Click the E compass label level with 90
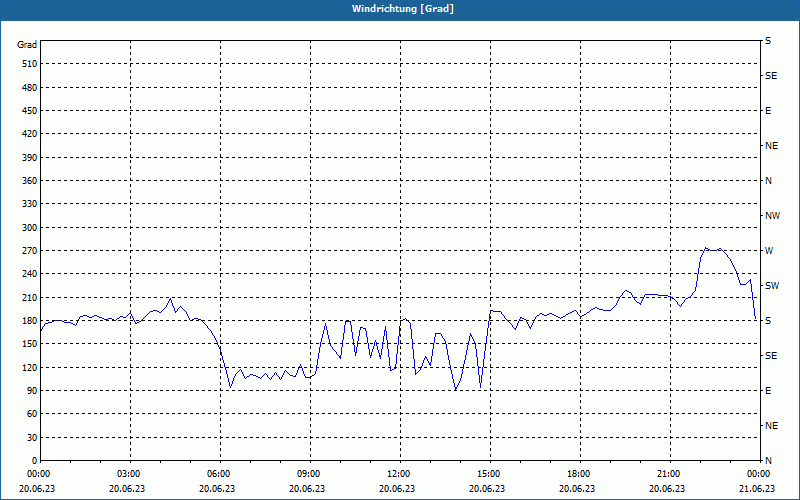 coord(768,391)
